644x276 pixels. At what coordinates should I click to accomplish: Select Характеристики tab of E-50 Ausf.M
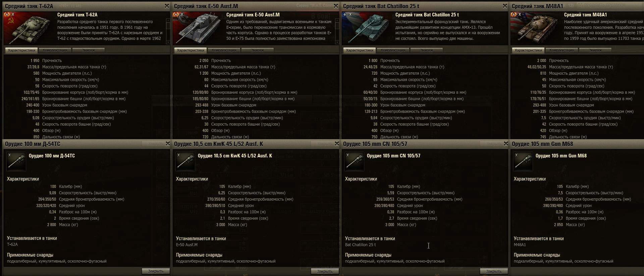pos(191,50)
